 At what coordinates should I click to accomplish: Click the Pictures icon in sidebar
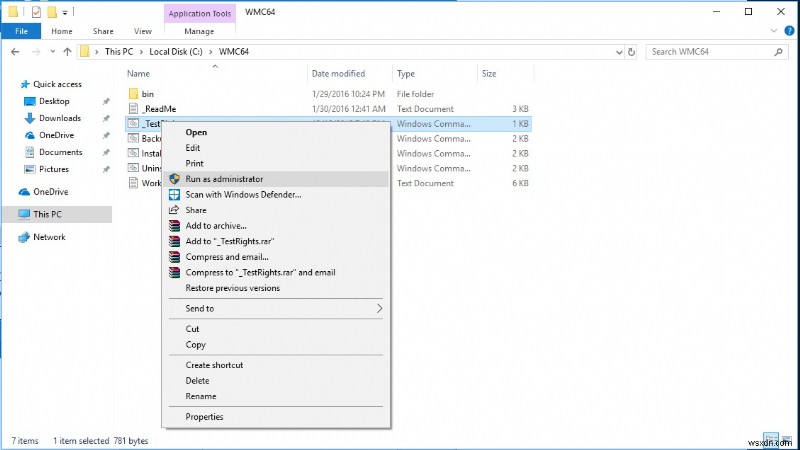[x=30, y=169]
